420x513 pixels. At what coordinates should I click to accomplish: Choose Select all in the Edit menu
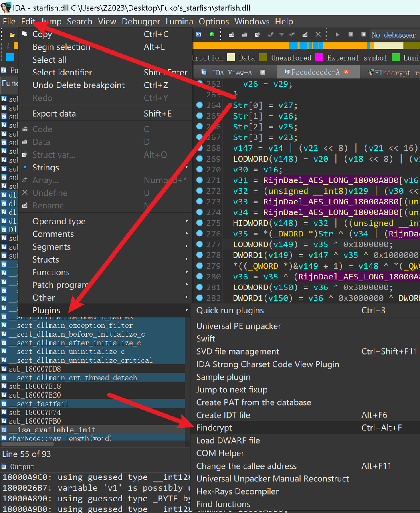(x=105, y=60)
